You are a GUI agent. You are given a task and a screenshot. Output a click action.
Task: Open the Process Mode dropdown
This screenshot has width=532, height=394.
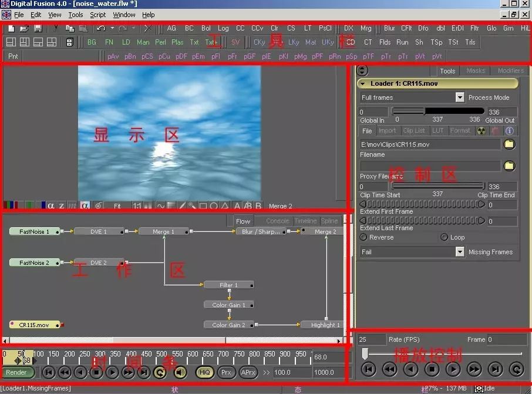460,97
